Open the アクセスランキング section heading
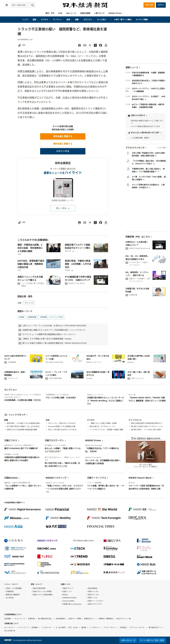Screen dimensions: 170x644 pos(136,148)
